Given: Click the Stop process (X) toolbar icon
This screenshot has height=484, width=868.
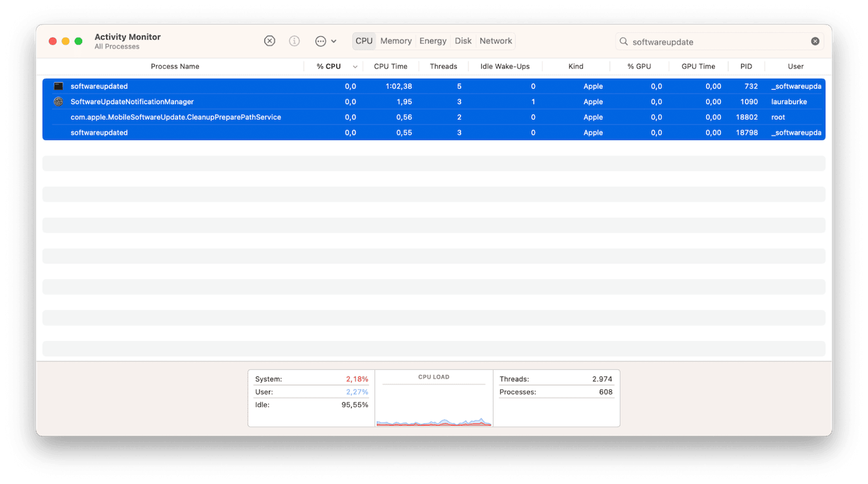Looking at the screenshot, I should click(x=269, y=40).
